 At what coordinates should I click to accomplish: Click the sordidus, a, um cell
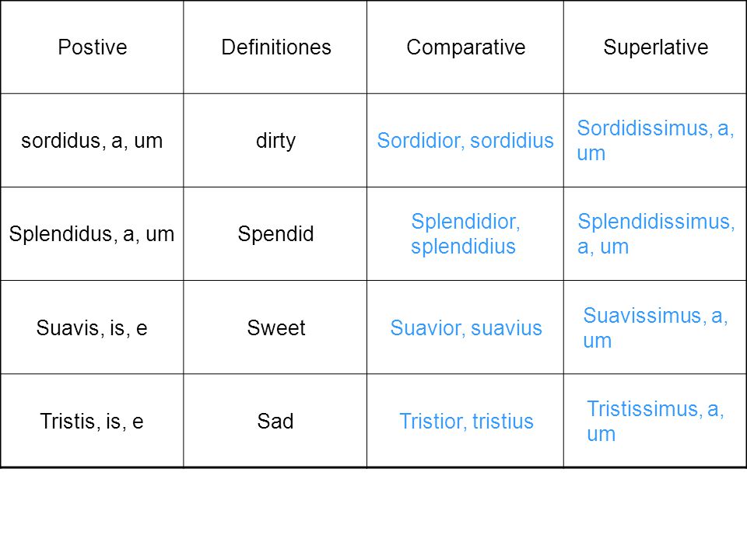pyautogui.click(x=92, y=141)
